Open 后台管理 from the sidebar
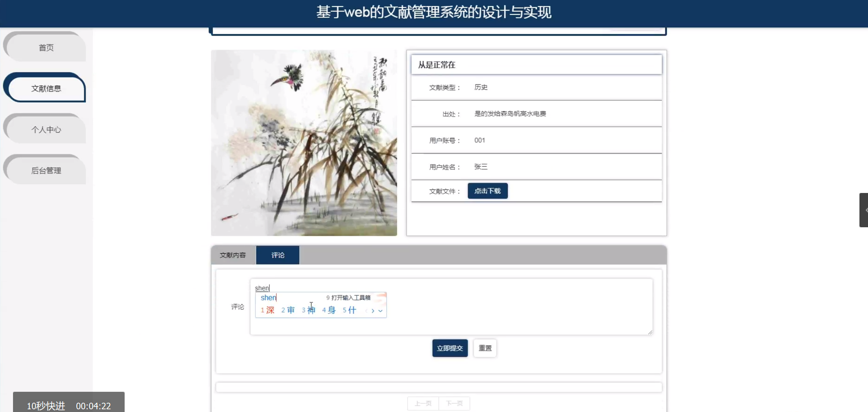This screenshot has width=868, height=412. pyautogui.click(x=46, y=170)
